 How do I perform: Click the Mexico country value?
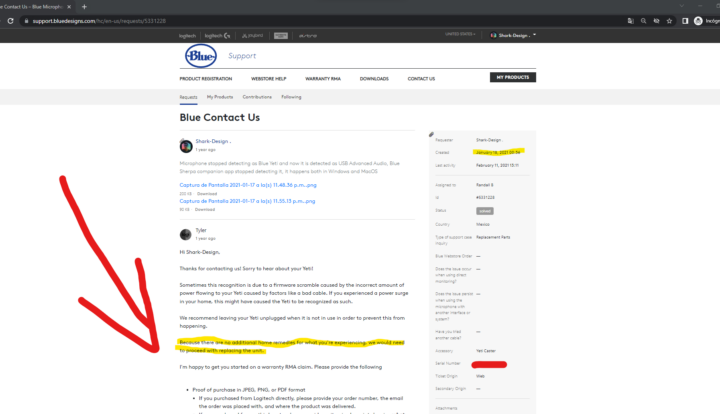[483, 224]
